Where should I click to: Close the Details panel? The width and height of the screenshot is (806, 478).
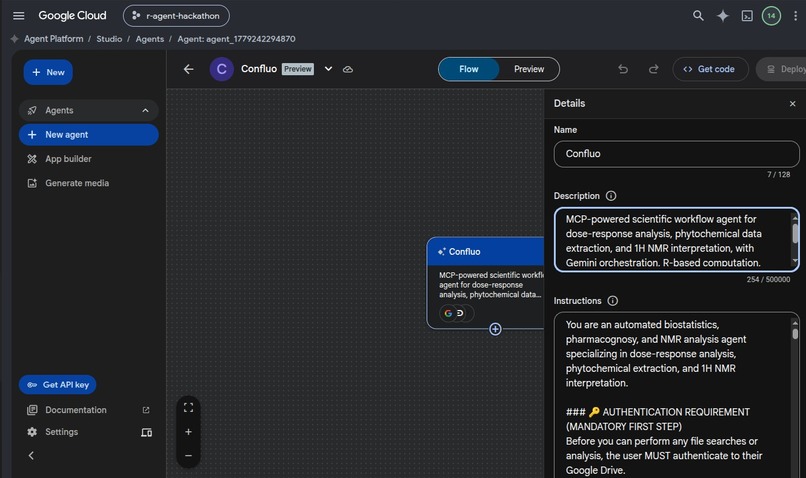(793, 104)
